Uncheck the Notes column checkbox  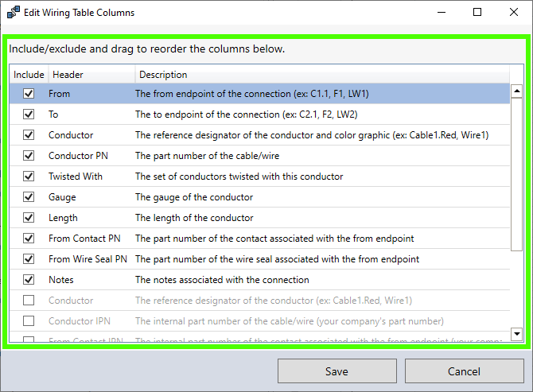(x=29, y=280)
